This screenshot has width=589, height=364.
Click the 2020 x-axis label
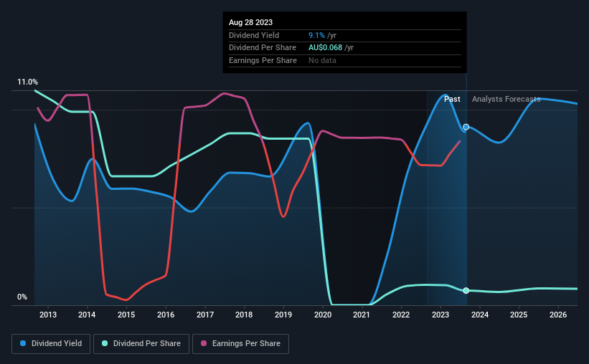[323, 315]
